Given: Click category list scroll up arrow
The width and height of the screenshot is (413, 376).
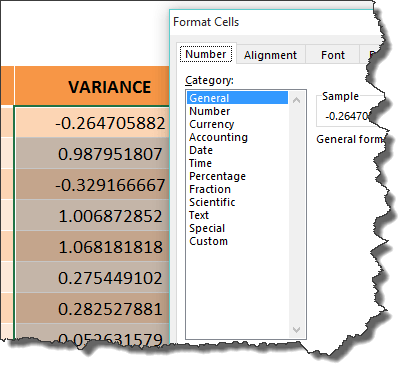Looking at the screenshot, I should tap(296, 100).
